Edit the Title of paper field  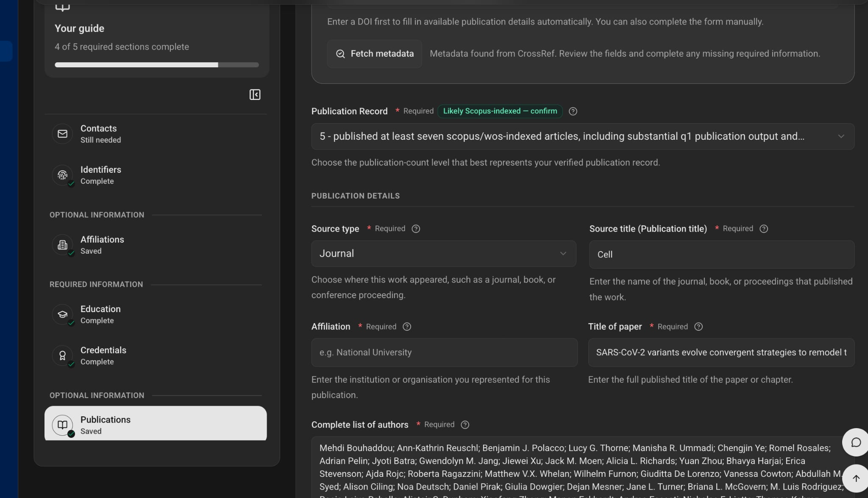tap(721, 352)
